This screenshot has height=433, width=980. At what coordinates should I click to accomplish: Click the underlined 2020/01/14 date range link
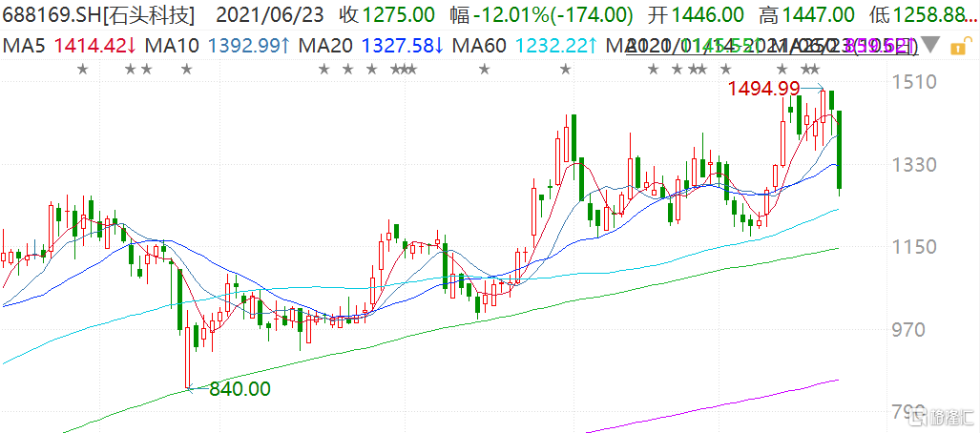[x=772, y=46]
